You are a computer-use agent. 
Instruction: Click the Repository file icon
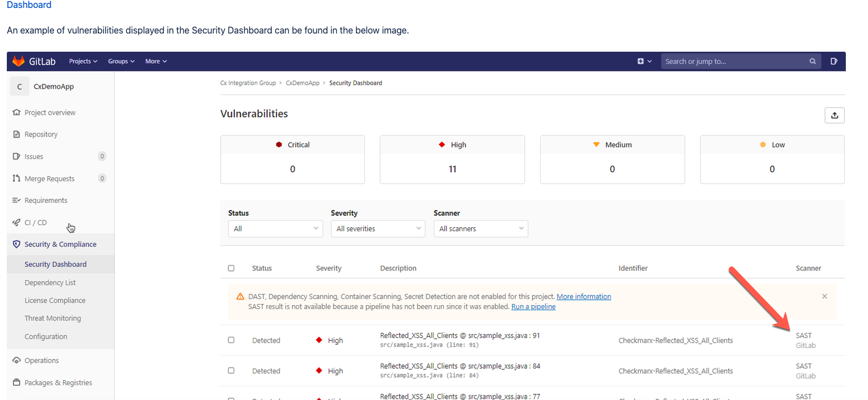(x=16, y=134)
